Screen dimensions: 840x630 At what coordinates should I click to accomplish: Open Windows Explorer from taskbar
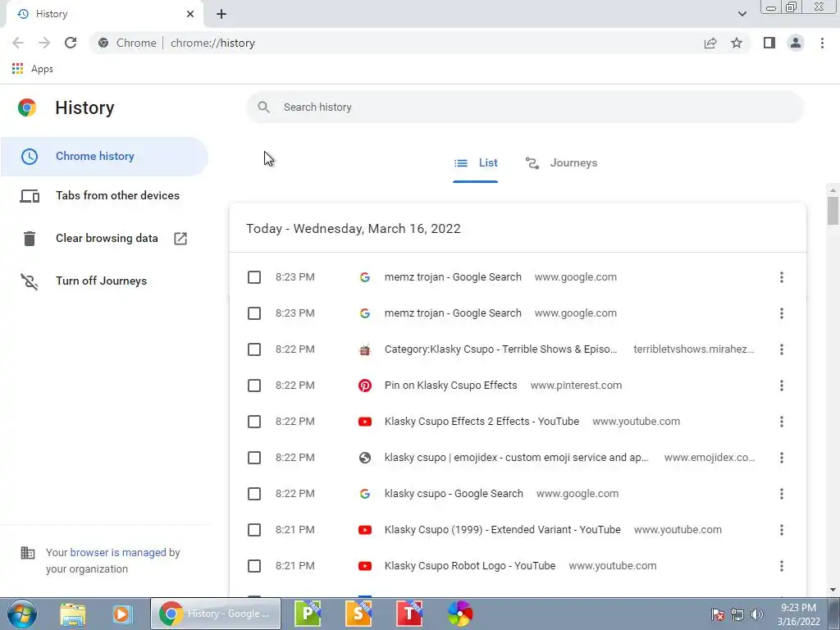72,614
